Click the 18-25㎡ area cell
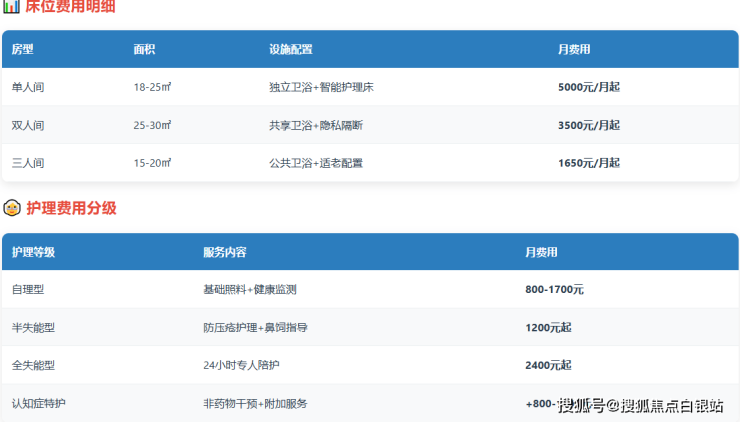This screenshot has height=422, width=740. click(x=152, y=87)
